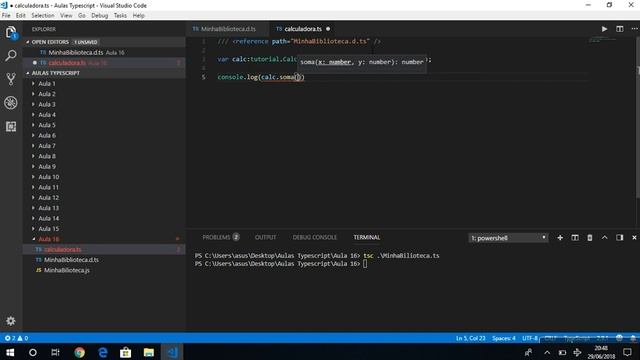Open MinhaBiblioteca.d.ts in Open Editors list
The width and height of the screenshot is (640, 360).
coord(104,53)
